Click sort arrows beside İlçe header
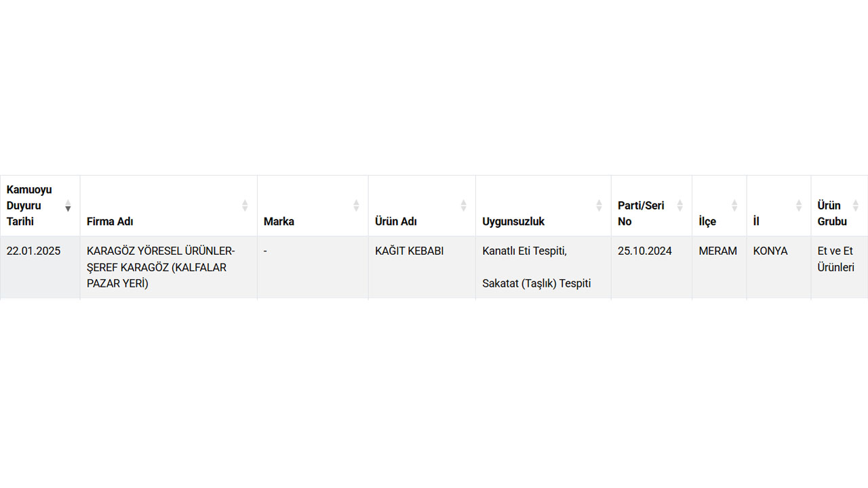 [x=734, y=205]
